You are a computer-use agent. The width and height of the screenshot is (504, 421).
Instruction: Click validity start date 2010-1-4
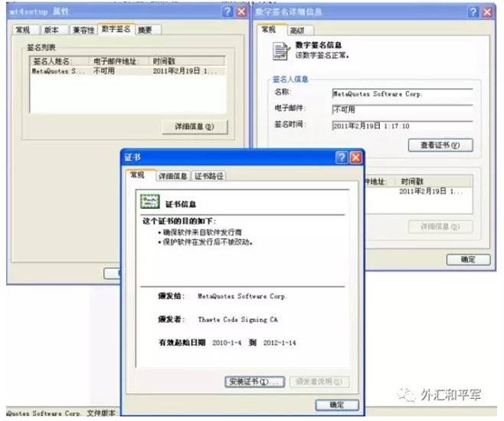coord(227,343)
